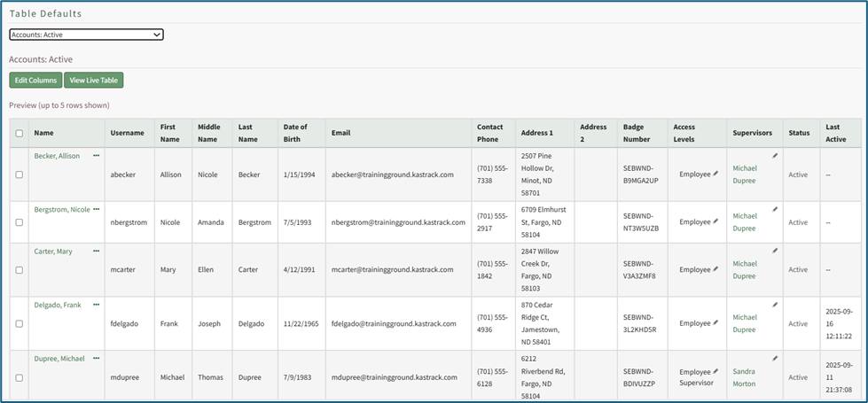The image size is (868, 403).
Task: Open the Accounts: Active table dropdown
Action: click(86, 35)
